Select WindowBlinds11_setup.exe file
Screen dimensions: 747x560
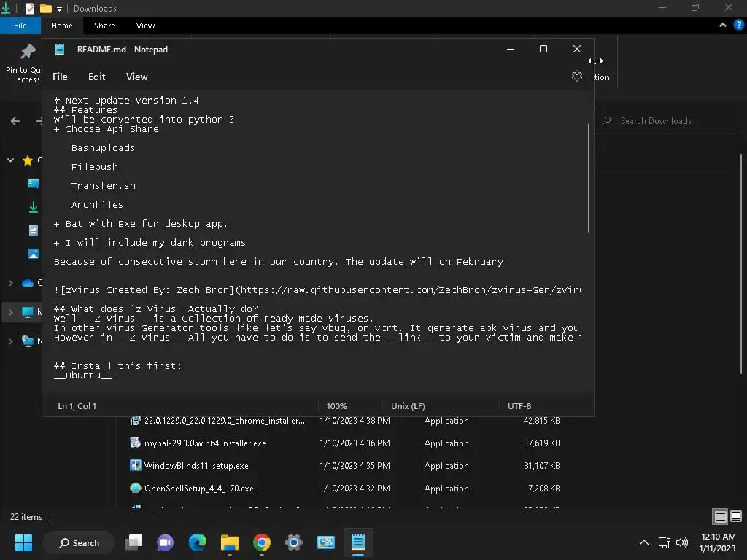pos(196,466)
